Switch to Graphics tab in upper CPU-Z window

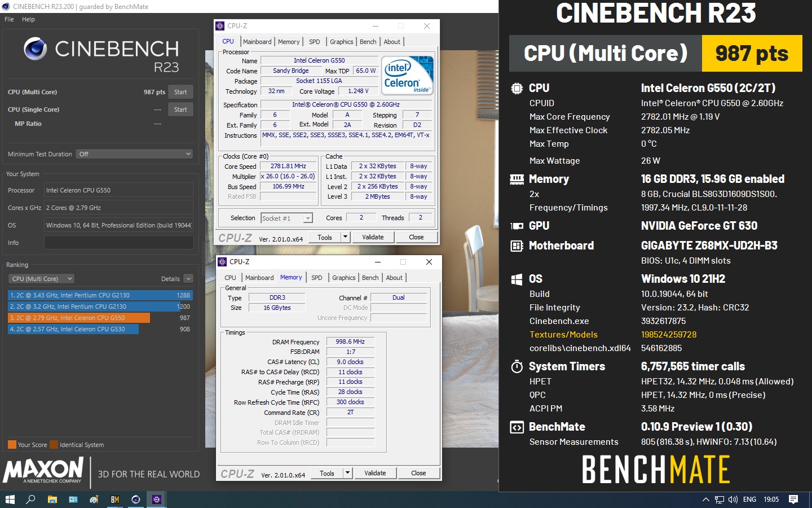[x=342, y=42]
